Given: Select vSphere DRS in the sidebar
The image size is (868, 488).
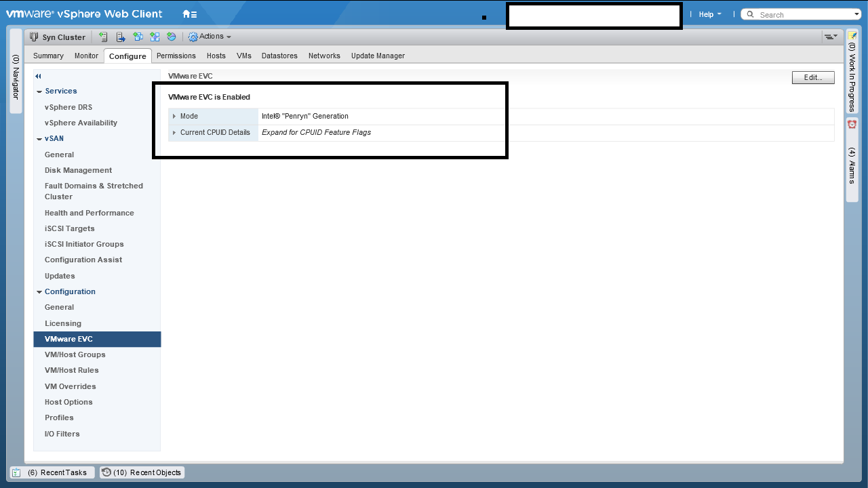Looking at the screenshot, I should [68, 107].
